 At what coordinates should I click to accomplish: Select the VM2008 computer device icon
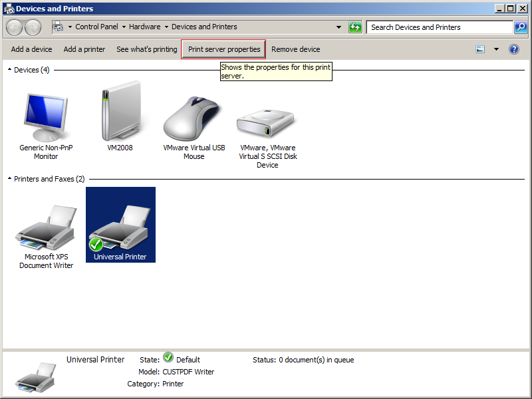pyautogui.click(x=120, y=111)
